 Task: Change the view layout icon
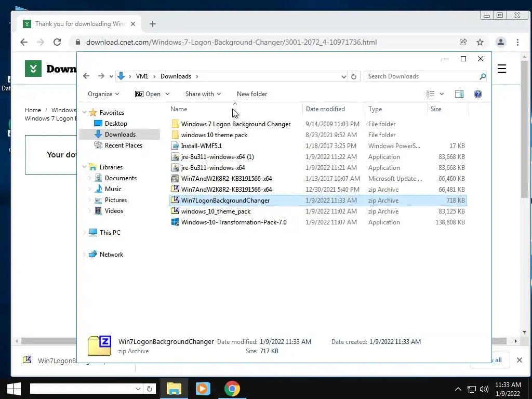tap(431, 94)
